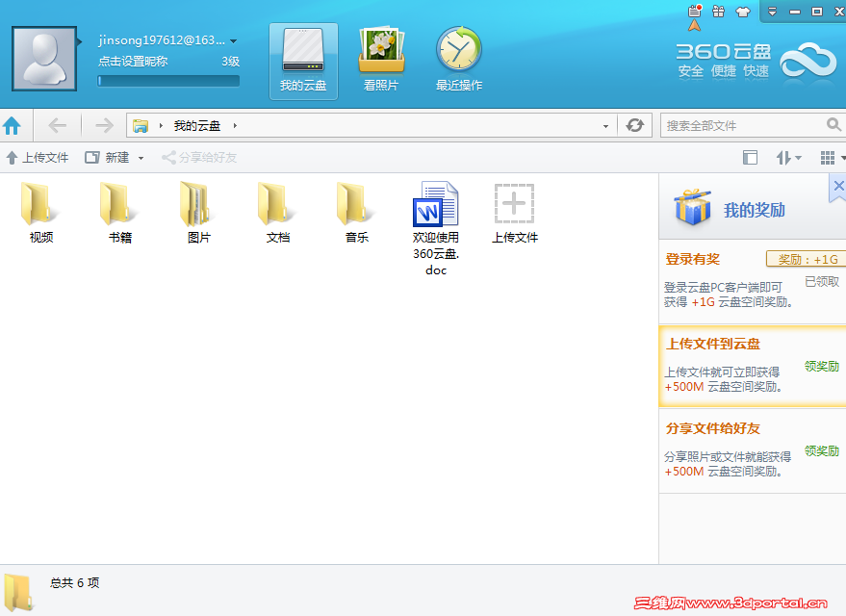Select the 音乐 folder
Image resolution: width=846 pixels, height=616 pixels.
click(x=357, y=213)
